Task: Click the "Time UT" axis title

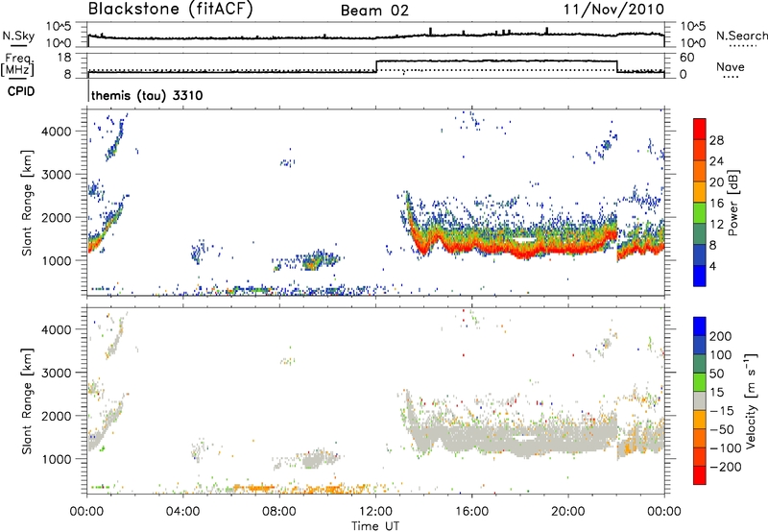Action: 375,525
